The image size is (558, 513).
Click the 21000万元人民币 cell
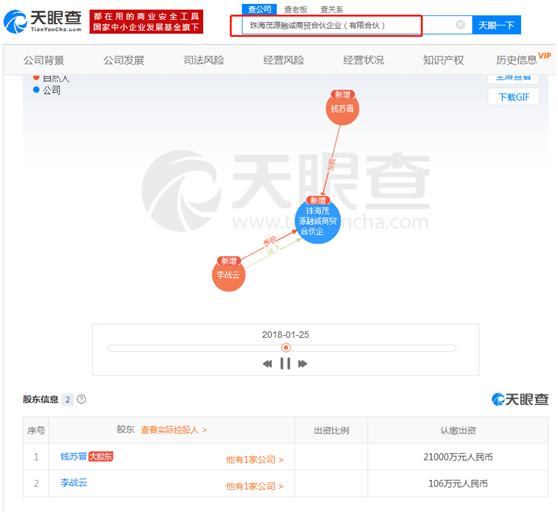click(x=458, y=457)
